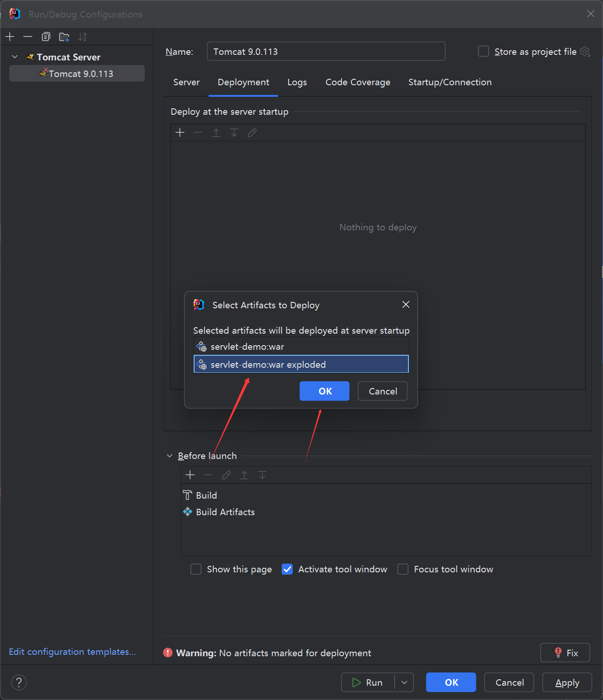Click Name field containing Tomcat 9.0.113
603x700 pixels.
[x=326, y=51]
